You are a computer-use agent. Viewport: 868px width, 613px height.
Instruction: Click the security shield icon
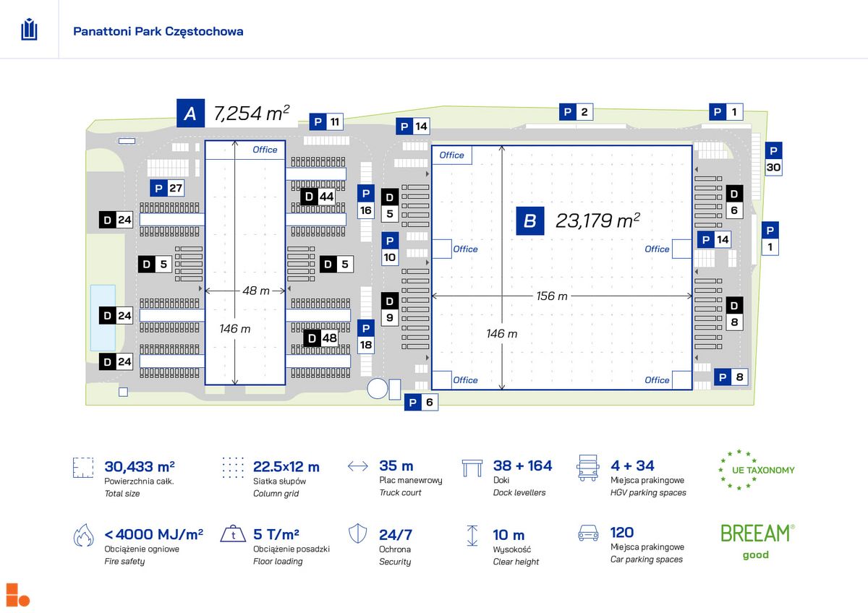point(358,535)
